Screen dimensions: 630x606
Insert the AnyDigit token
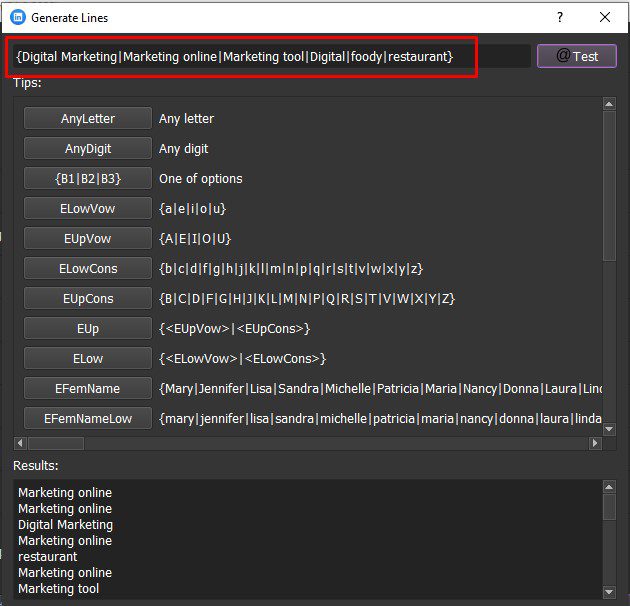pyautogui.click(x=88, y=149)
